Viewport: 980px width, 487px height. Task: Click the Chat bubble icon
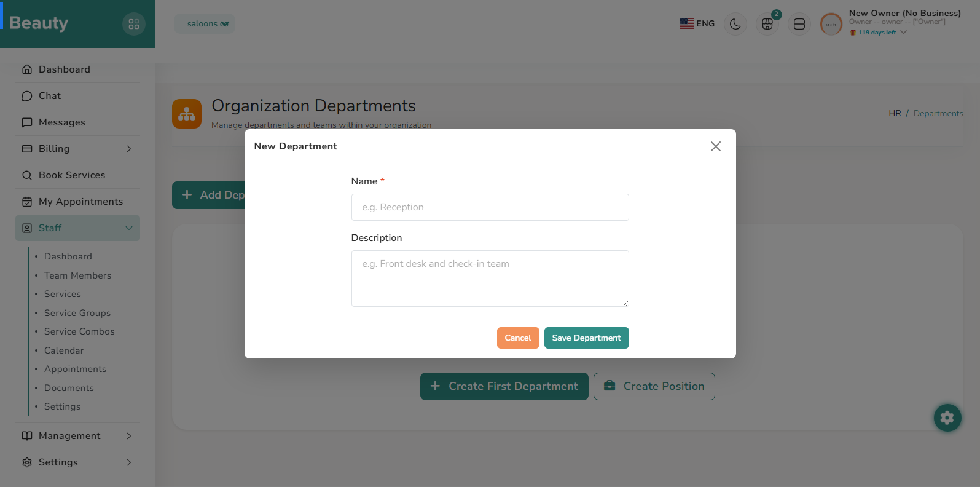point(27,96)
